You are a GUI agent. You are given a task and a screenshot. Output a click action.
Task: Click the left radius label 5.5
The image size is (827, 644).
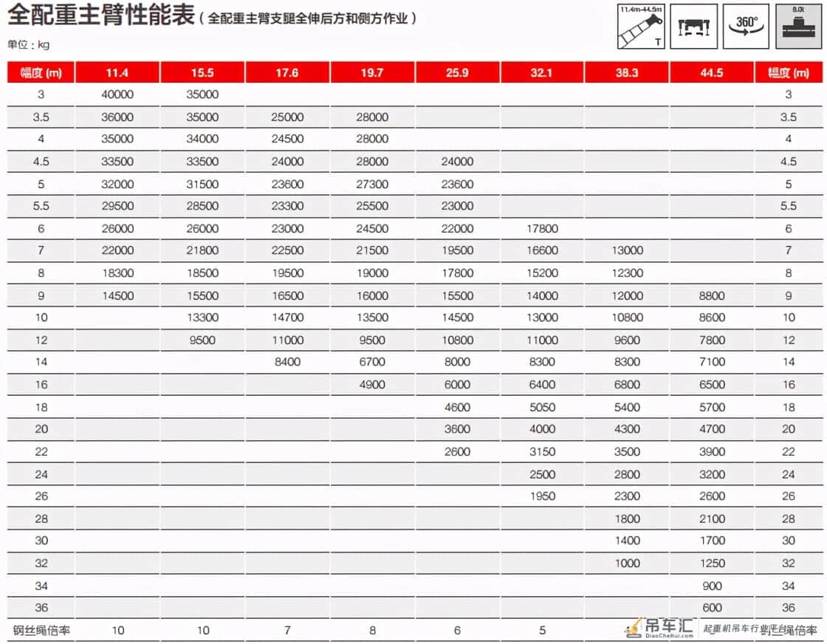(41, 206)
